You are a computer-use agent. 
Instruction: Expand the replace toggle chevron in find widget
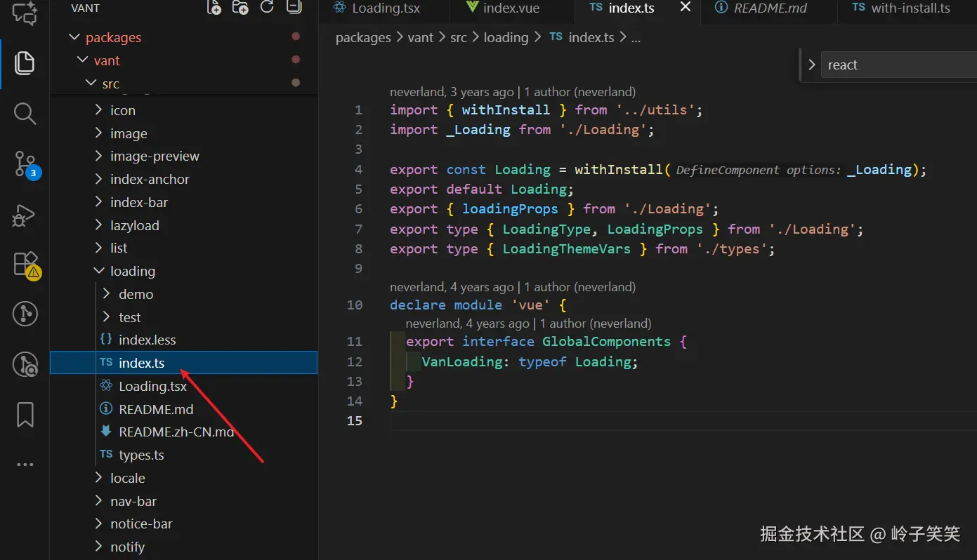coord(812,65)
